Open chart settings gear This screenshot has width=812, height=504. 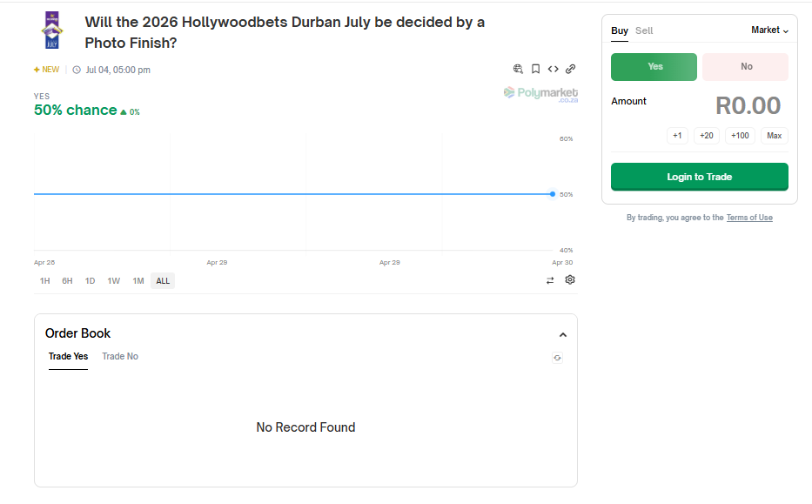[570, 279]
